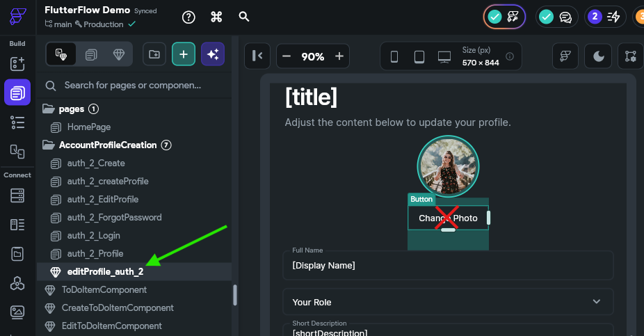Screen dimensions: 644x336
Task: Open the Data Types sidebar icon
Action: point(17,225)
